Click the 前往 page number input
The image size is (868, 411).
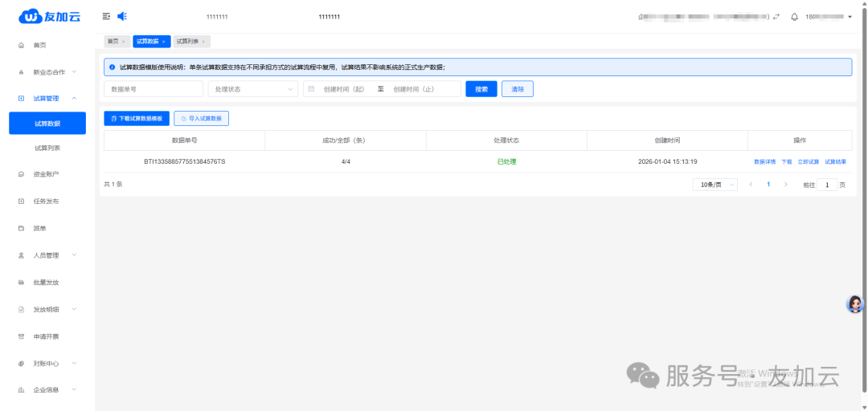click(x=827, y=185)
